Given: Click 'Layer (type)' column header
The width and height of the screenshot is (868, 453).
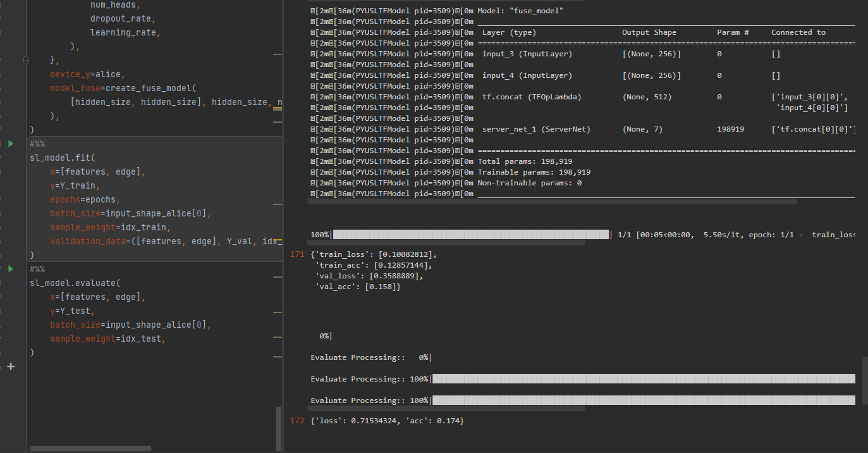Looking at the screenshot, I should [x=509, y=32].
